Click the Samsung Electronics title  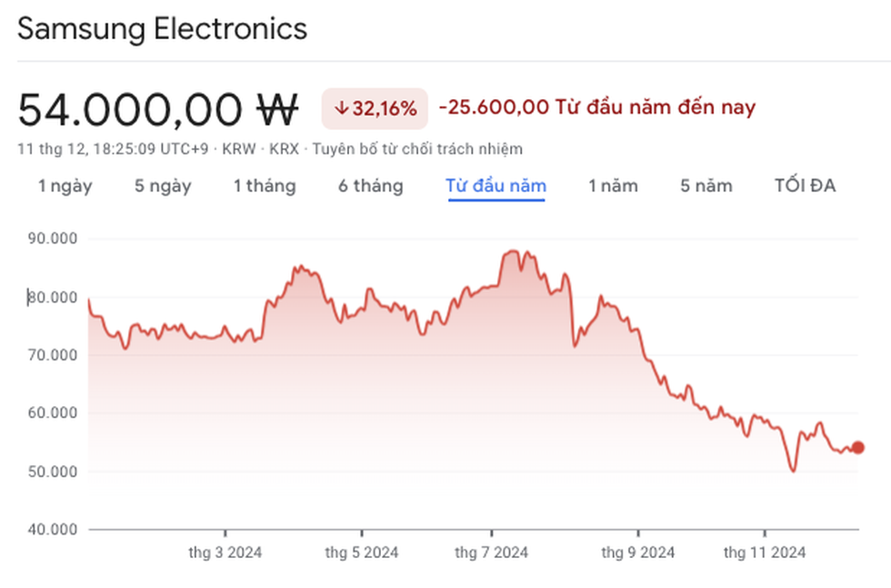click(163, 29)
